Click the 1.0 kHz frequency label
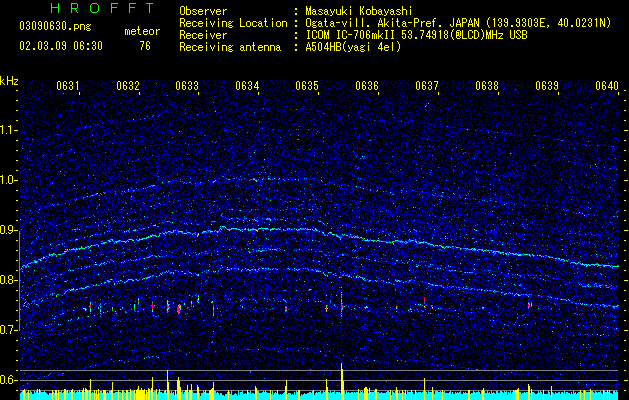Screen dimensions: 629x400 coord(7,180)
